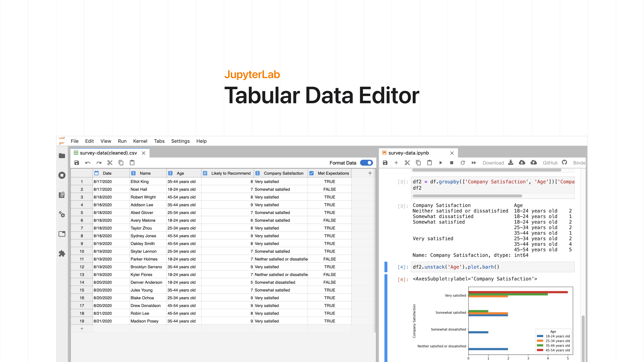The height and width of the screenshot is (362, 644).
Task: Save the notebook with save icon
Action: tap(385, 163)
